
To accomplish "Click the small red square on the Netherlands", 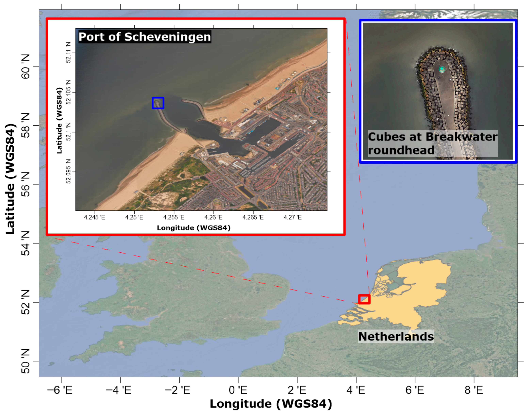I will (364, 299).
